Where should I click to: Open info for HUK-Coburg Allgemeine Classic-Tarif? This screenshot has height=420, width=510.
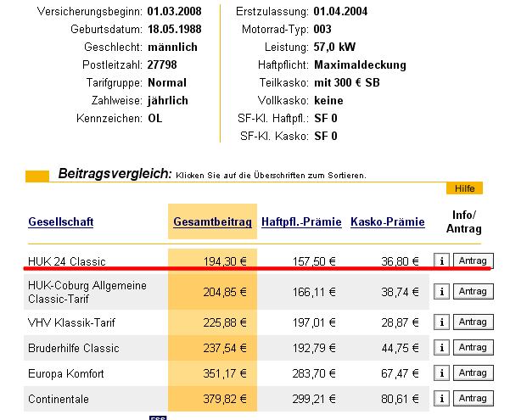pos(441,292)
